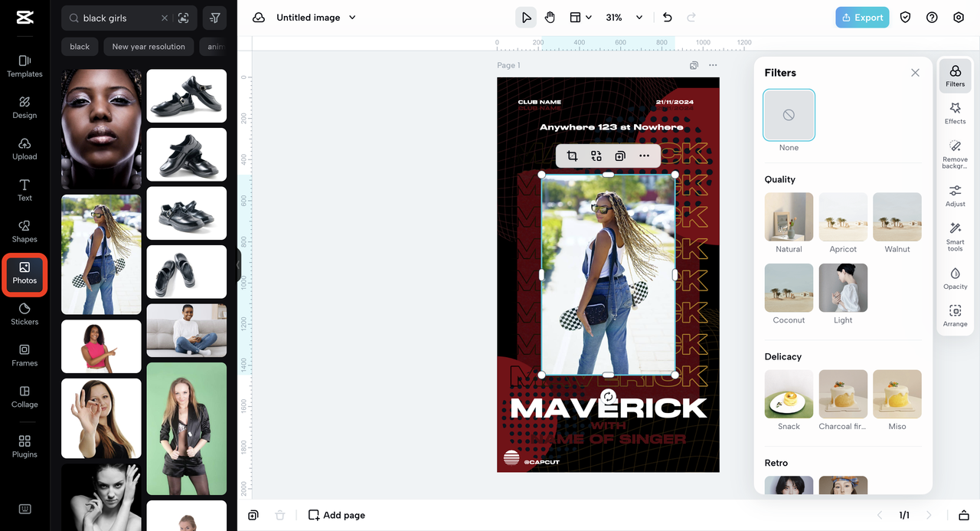Open the Plugins sidebar panel
980x531 pixels.
[x=24, y=447]
